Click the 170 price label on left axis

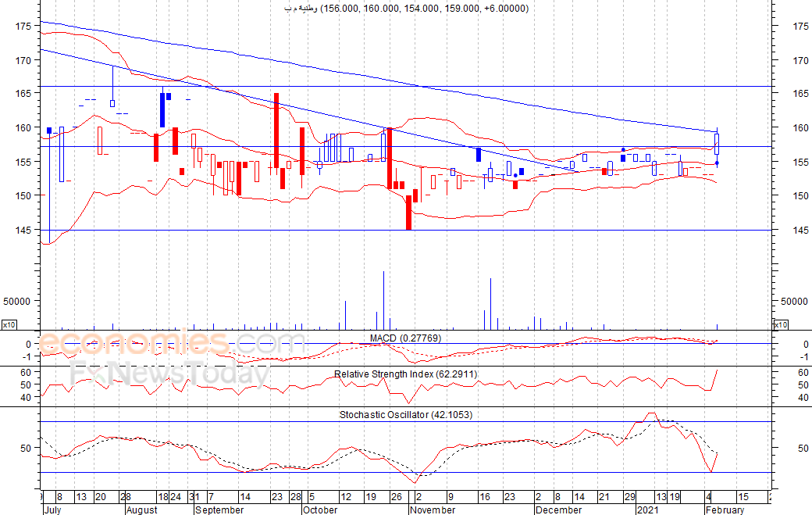23,60
